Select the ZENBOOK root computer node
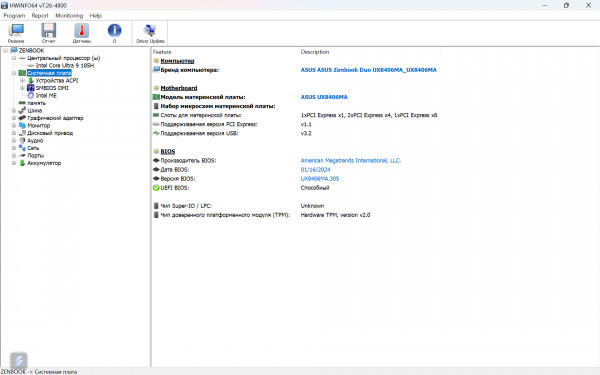The height and width of the screenshot is (375, 600). pyautogui.click(x=31, y=51)
